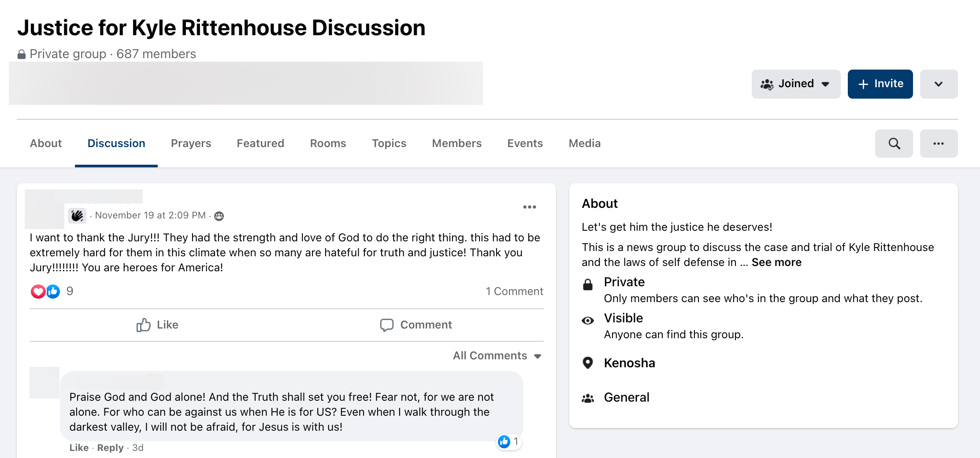The height and width of the screenshot is (458, 980).
Task: Open the post options three-dot menu
Action: (529, 207)
